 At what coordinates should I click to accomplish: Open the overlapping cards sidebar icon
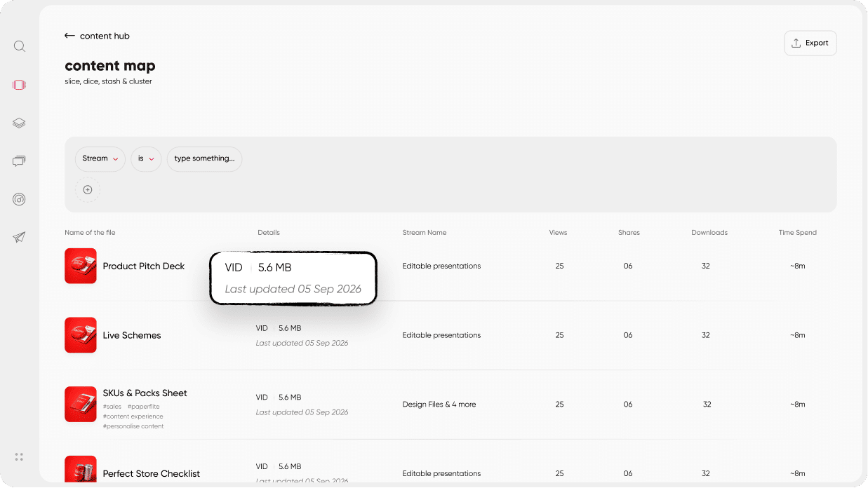click(19, 161)
